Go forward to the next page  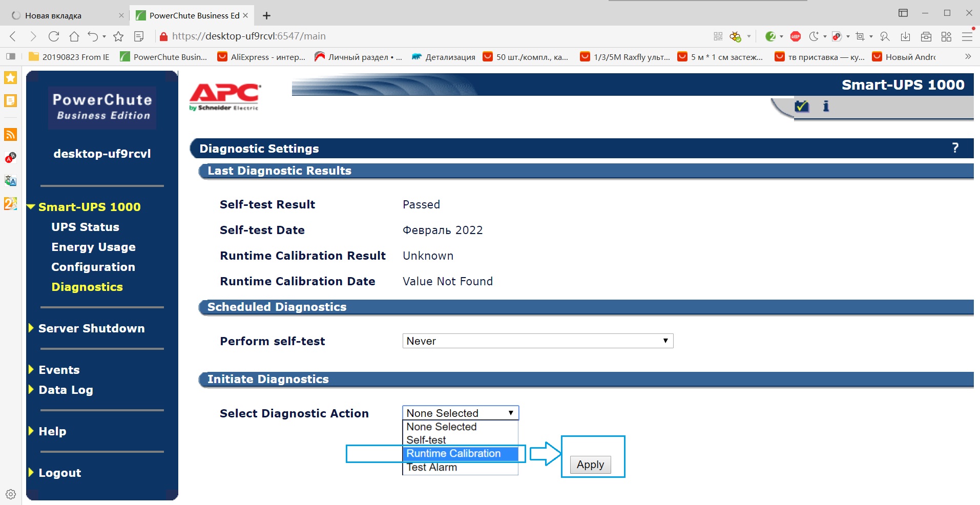[33, 36]
